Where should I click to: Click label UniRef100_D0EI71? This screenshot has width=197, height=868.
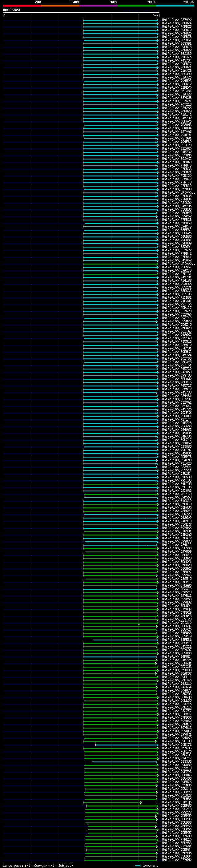[x=176, y=745]
